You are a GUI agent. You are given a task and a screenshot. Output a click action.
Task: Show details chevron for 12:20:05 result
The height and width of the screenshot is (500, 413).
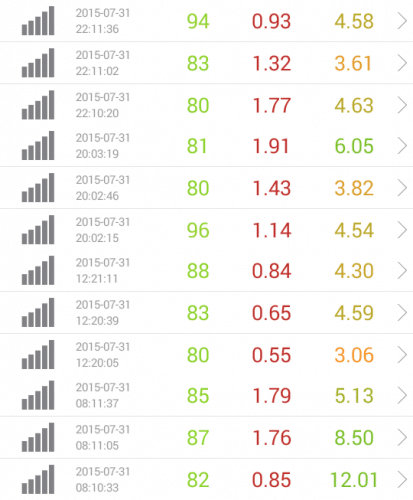[402, 355]
